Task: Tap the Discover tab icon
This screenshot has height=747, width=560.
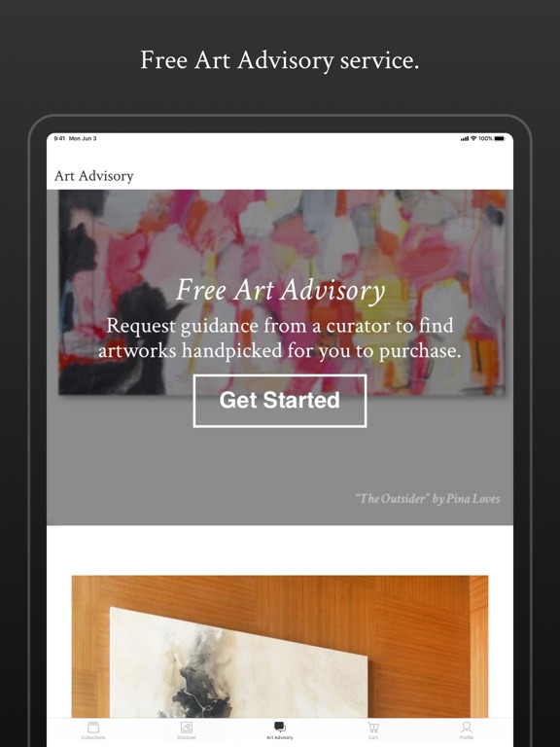Action: point(187,728)
